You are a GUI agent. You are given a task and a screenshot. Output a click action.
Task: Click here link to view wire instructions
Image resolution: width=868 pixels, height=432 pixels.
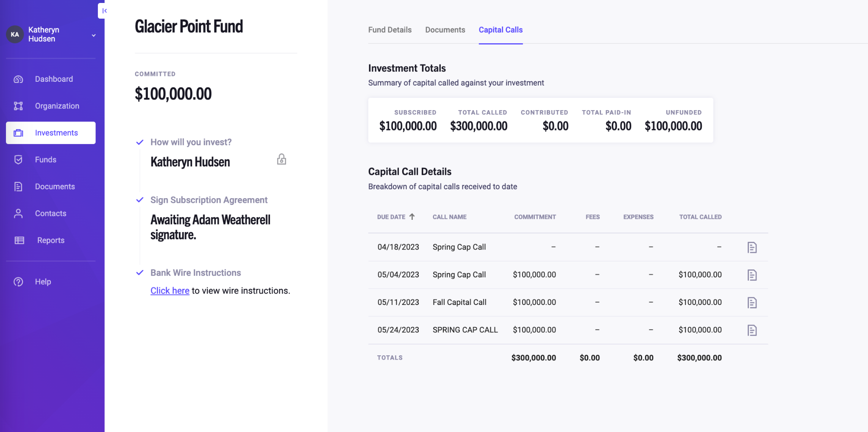[170, 291]
